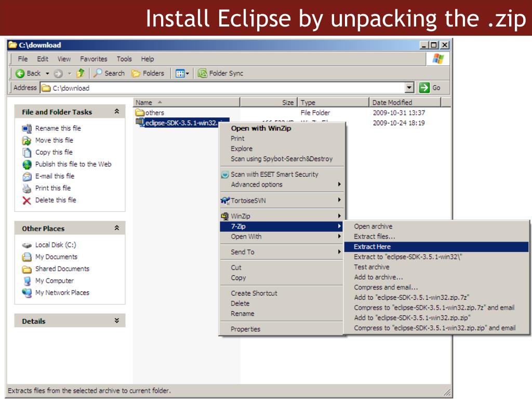Go up one folder level icon
Screen dimensions: 532x399
click(x=81, y=73)
